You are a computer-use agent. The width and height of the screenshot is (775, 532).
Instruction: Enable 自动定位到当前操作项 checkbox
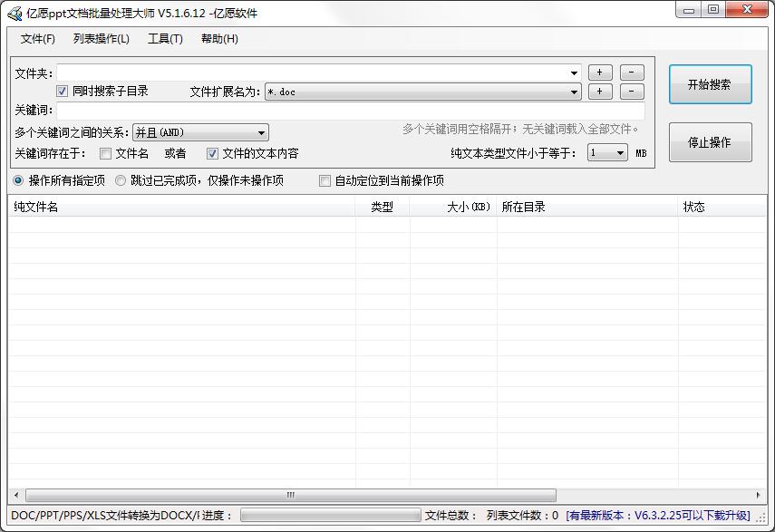coord(325,180)
